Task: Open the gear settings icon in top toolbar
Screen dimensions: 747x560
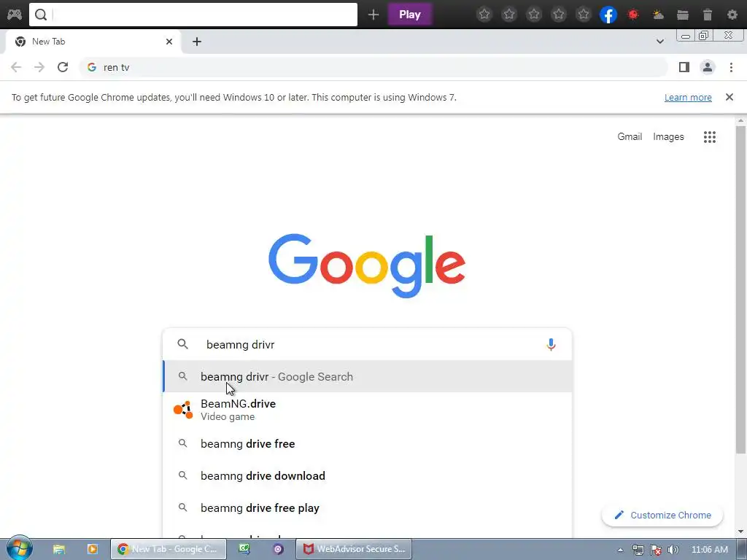Action: click(x=732, y=15)
